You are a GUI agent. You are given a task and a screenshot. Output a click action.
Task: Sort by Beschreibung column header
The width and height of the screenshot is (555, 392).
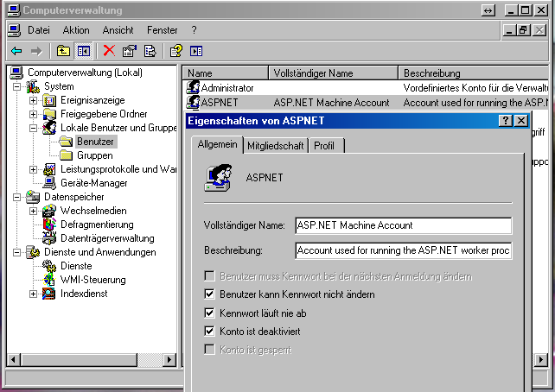(x=473, y=73)
